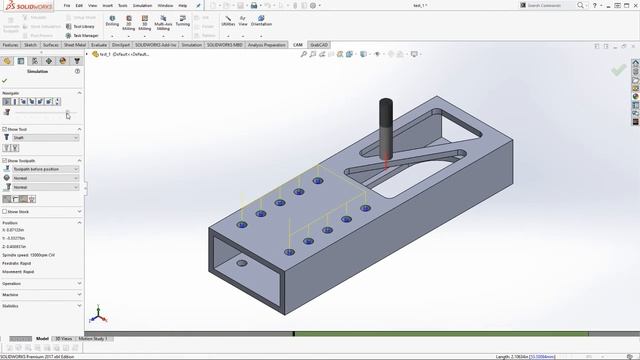Screen dimensions: 640x360
Task: Toggle the Show Stock checkbox
Action: coord(4,211)
